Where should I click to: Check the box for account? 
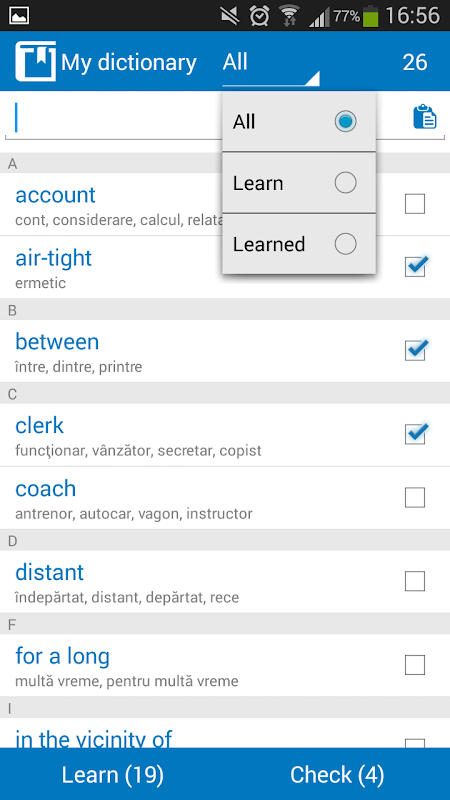click(415, 204)
